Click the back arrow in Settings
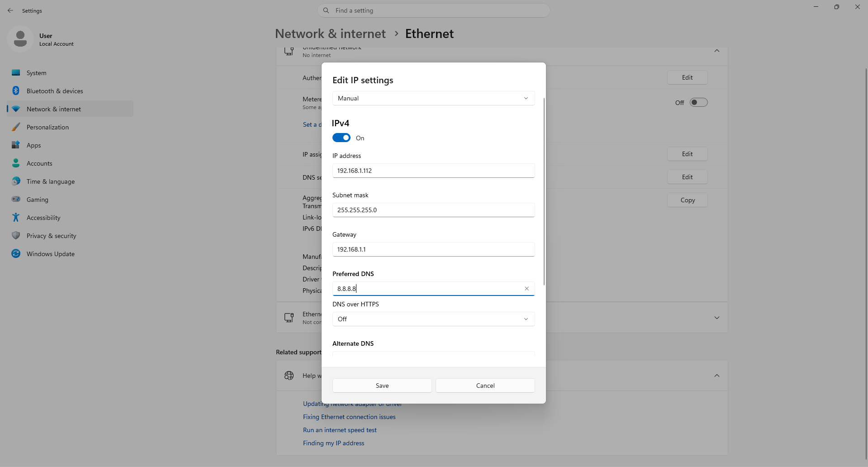Image resolution: width=868 pixels, height=467 pixels. tap(10, 10)
